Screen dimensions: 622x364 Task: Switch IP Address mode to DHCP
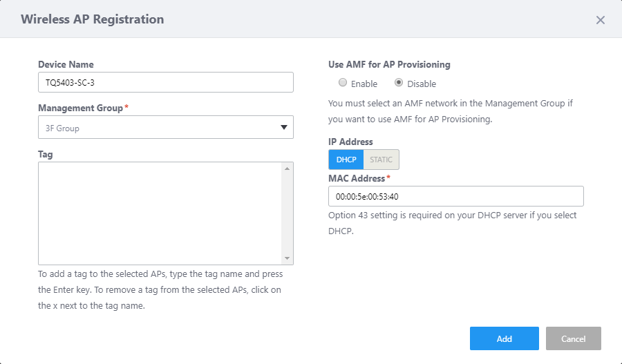coord(346,160)
